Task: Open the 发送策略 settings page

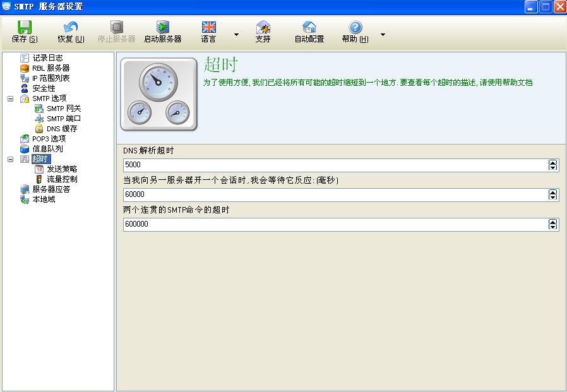Action: coord(62,169)
